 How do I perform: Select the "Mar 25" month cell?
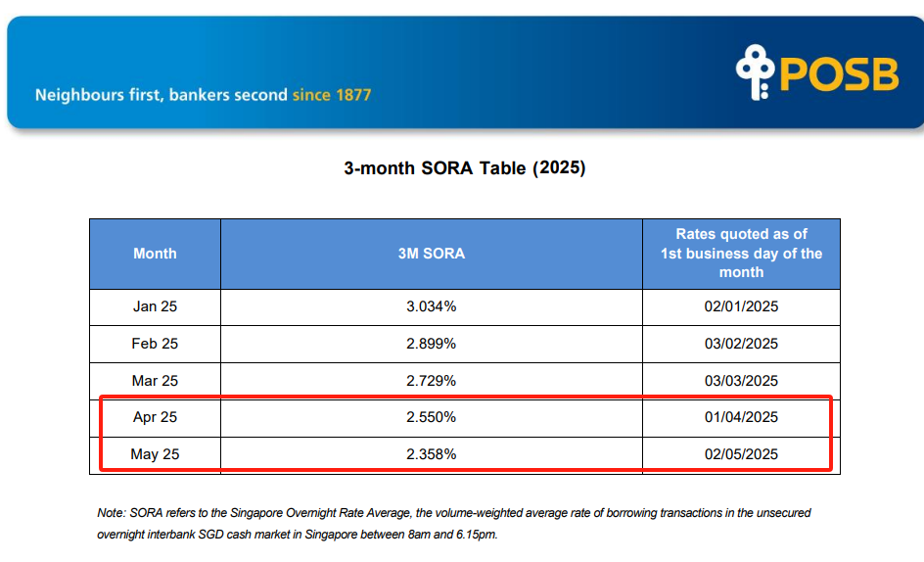[155, 381]
